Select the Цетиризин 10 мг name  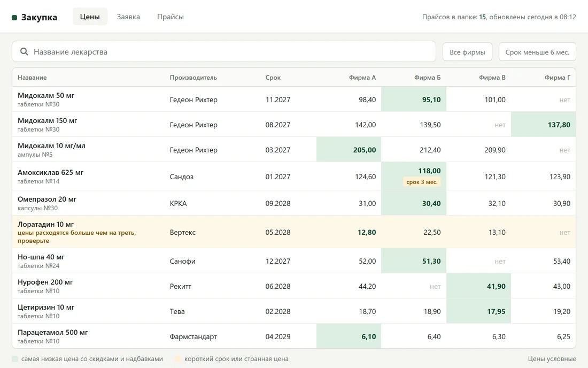click(x=46, y=307)
